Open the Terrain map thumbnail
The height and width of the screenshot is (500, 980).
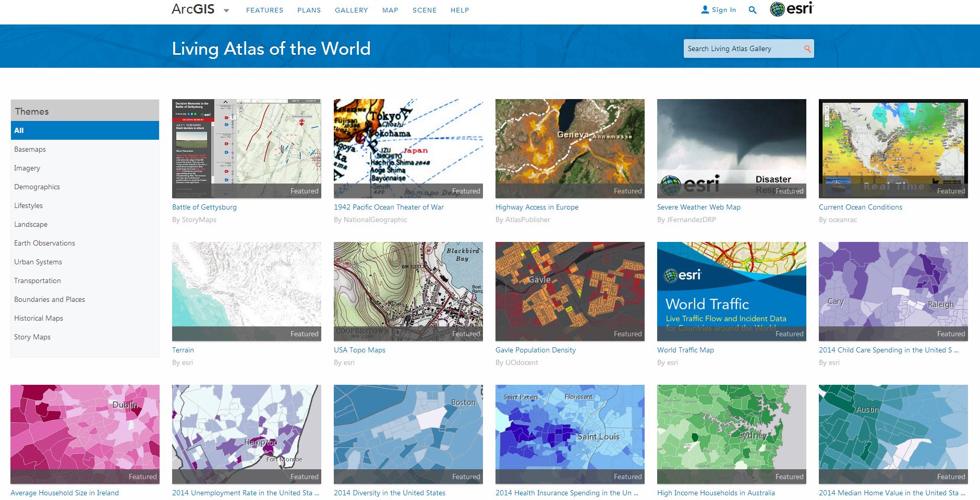click(247, 291)
